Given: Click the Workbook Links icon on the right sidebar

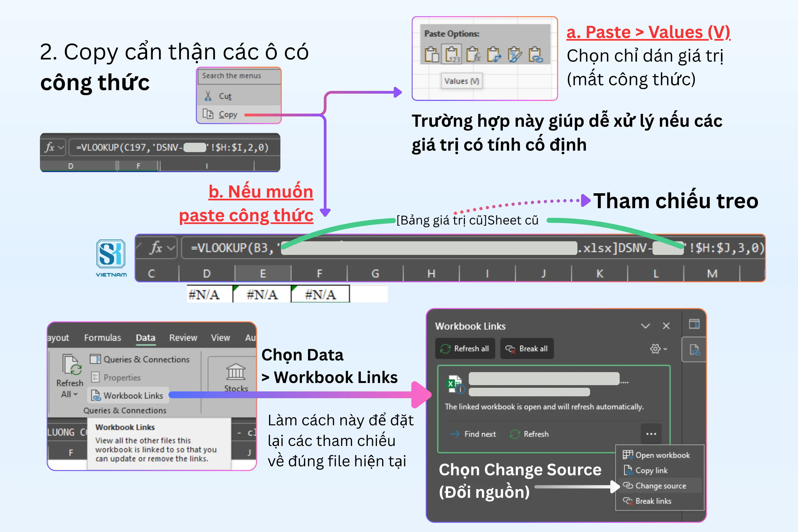Looking at the screenshot, I should point(694,350).
